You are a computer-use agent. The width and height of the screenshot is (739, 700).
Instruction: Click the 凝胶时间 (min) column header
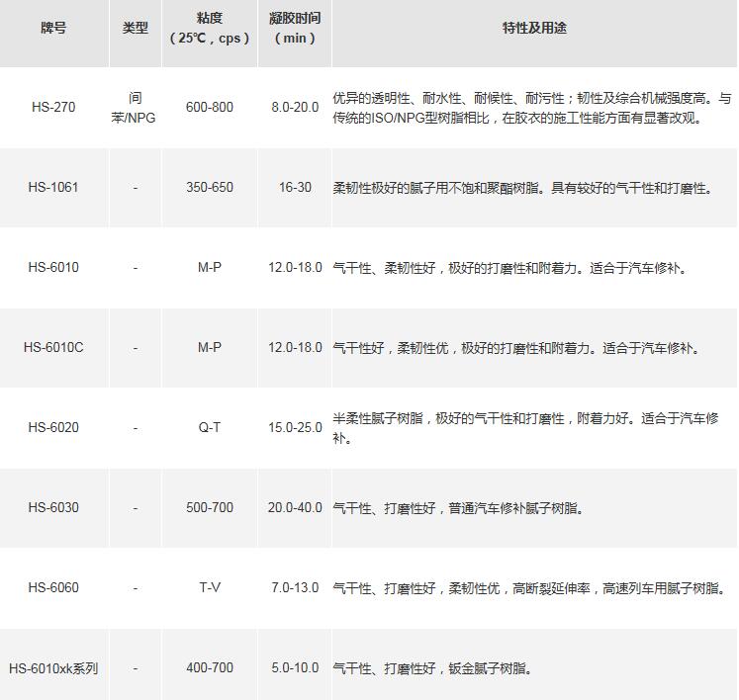295,28
